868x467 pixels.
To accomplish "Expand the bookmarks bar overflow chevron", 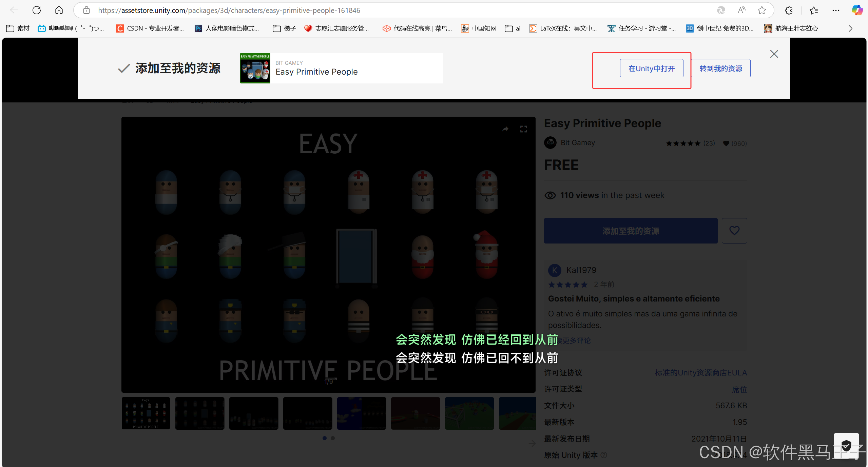I will [x=850, y=28].
